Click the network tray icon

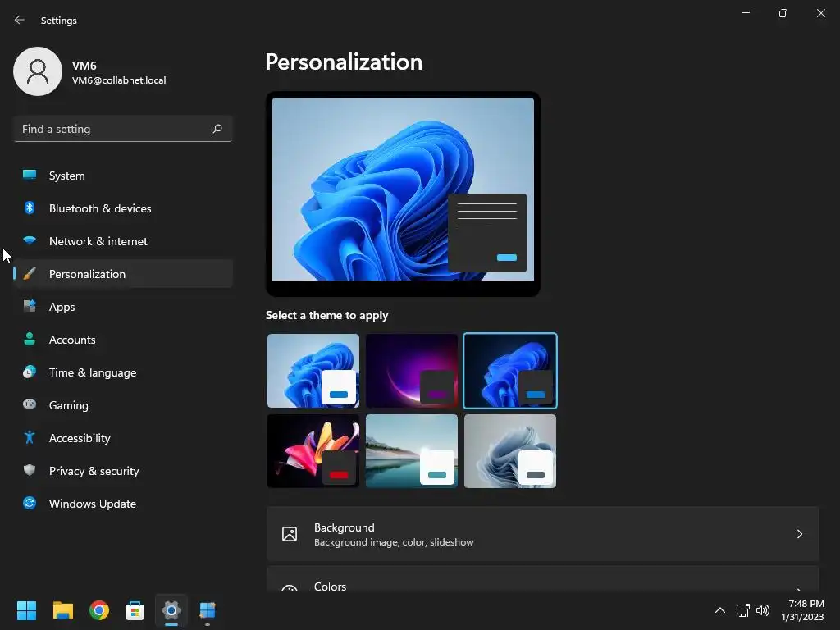742,610
